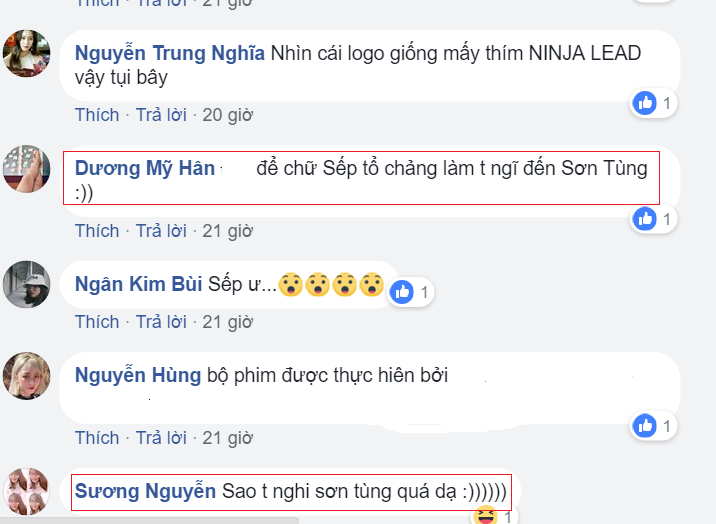Screen dimensions: 716x524
Task: Click the like reaction icon on Nguyễn Trung Nghĩa's comment
Action: 645,102
